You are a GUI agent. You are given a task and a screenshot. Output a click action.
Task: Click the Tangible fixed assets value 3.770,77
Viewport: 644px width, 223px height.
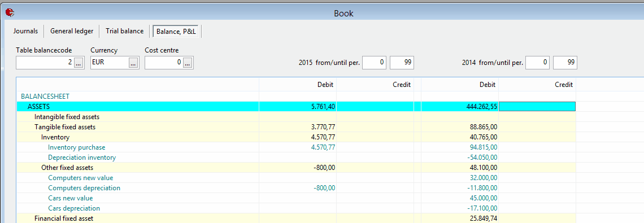pos(323,127)
